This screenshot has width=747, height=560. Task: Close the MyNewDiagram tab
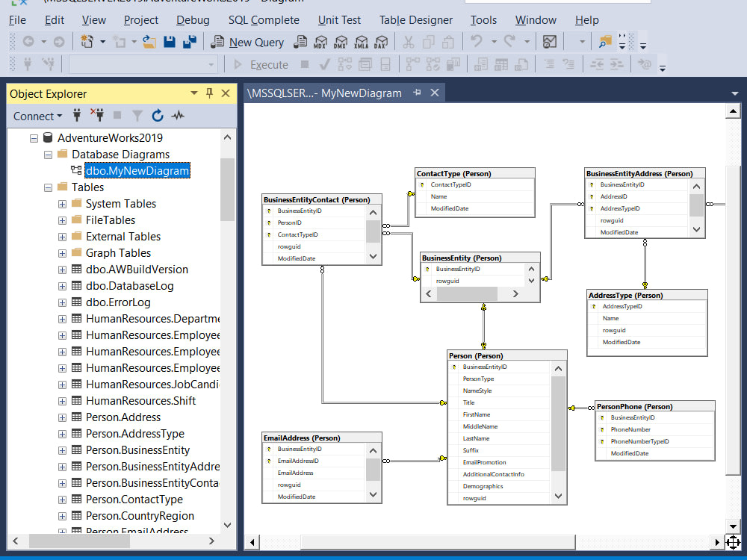435,93
